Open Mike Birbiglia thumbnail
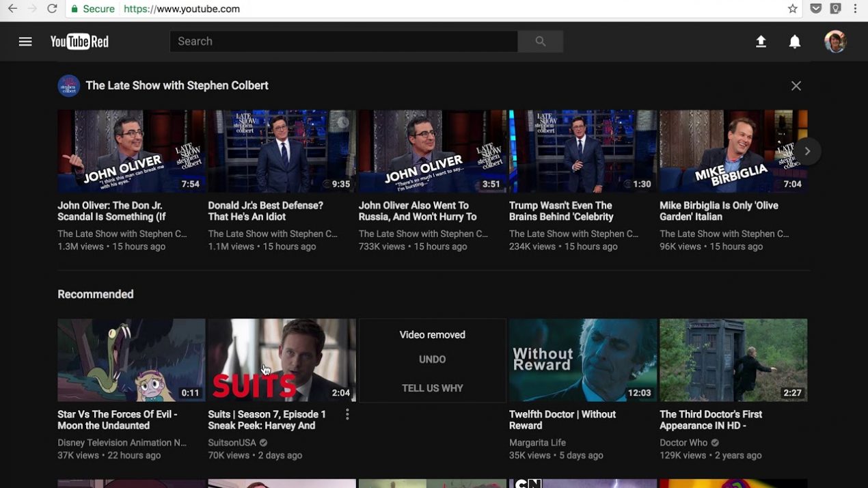868x488 pixels. point(733,151)
